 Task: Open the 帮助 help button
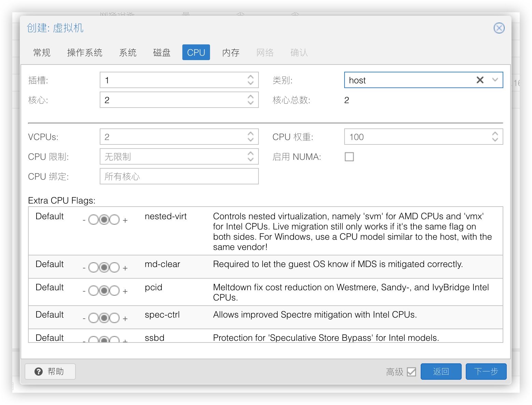click(50, 372)
